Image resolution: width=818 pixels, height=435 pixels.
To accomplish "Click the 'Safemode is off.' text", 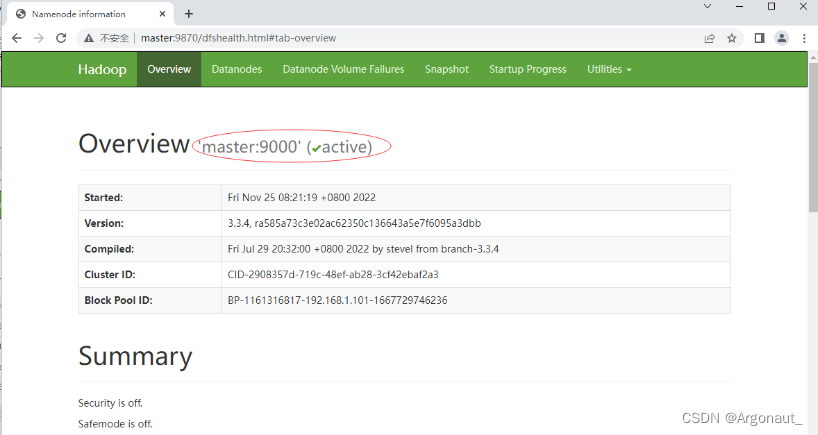I will pos(115,424).
